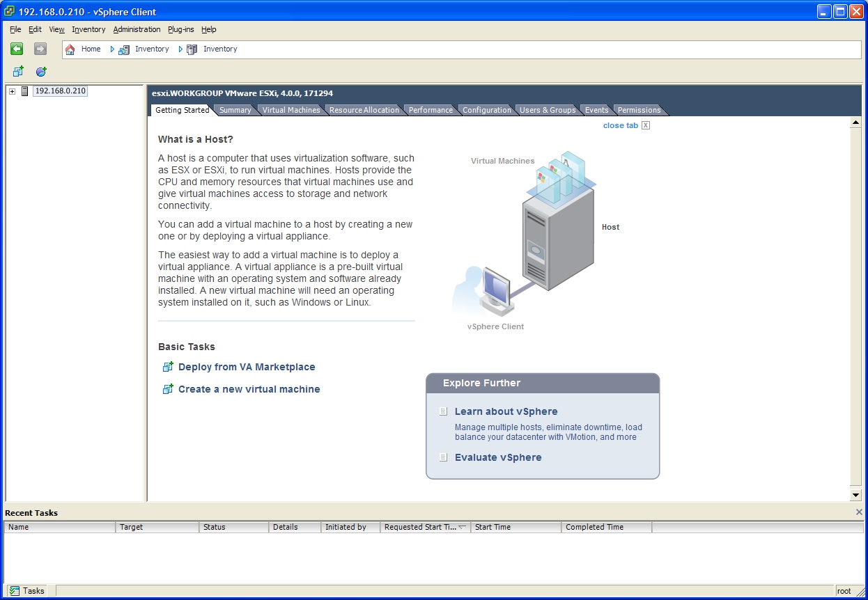
Task: Open dropdown arrow before second Inventory breadcrumb
Action: coord(180,49)
